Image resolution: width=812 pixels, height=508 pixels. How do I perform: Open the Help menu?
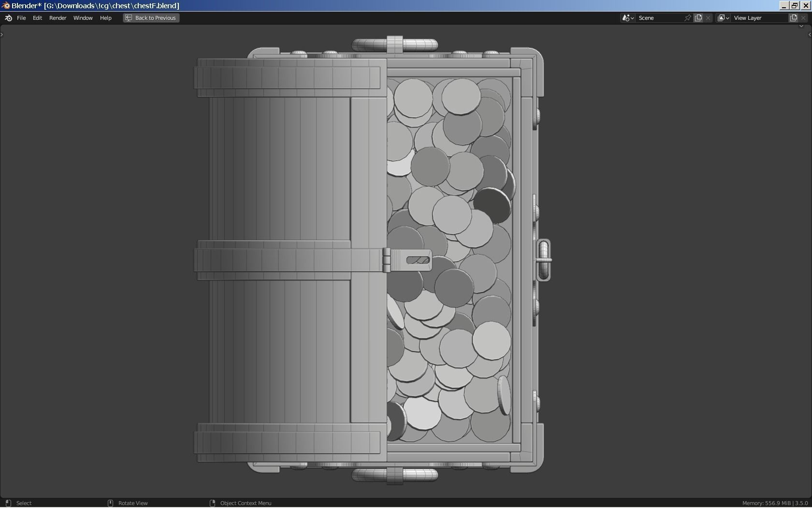click(105, 18)
